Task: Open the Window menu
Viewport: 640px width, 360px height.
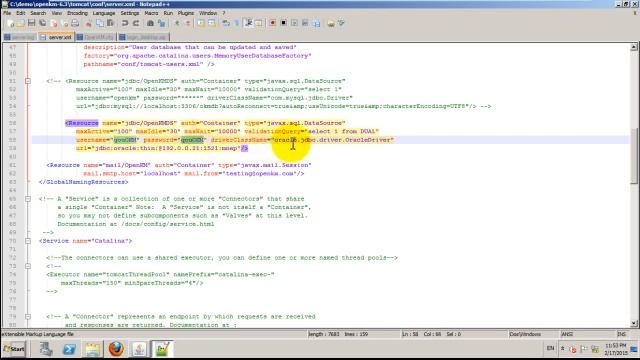Action: coord(208,13)
